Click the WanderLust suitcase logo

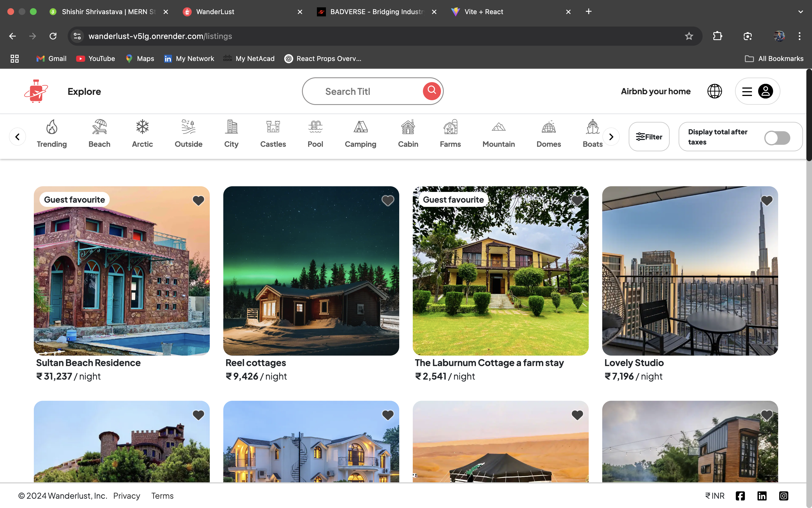point(36,91)
